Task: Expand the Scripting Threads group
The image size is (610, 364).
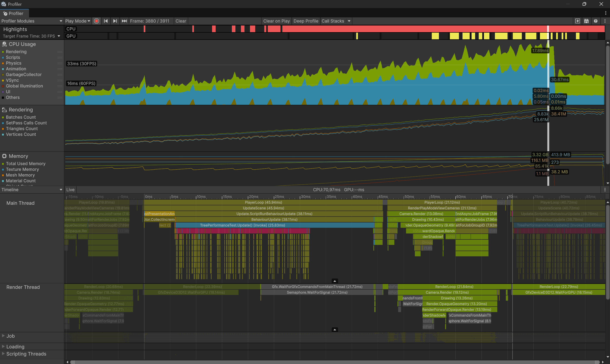Action: tap(3, 354)
